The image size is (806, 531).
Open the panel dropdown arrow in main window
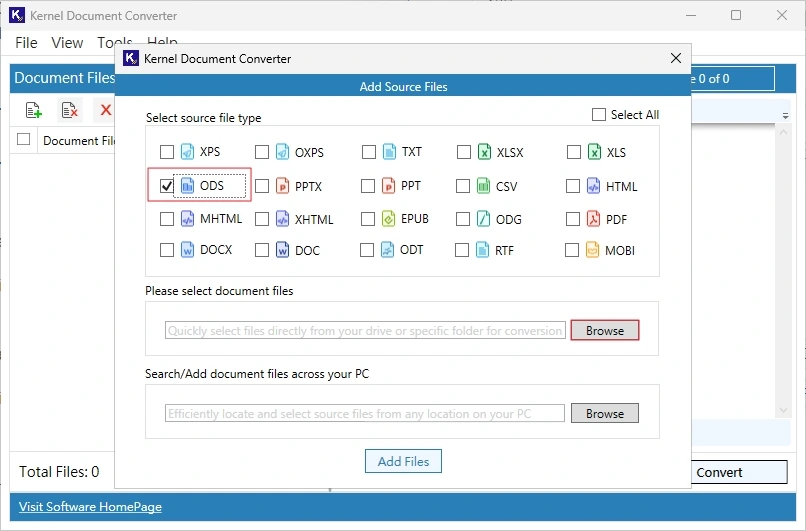(785, 116)
